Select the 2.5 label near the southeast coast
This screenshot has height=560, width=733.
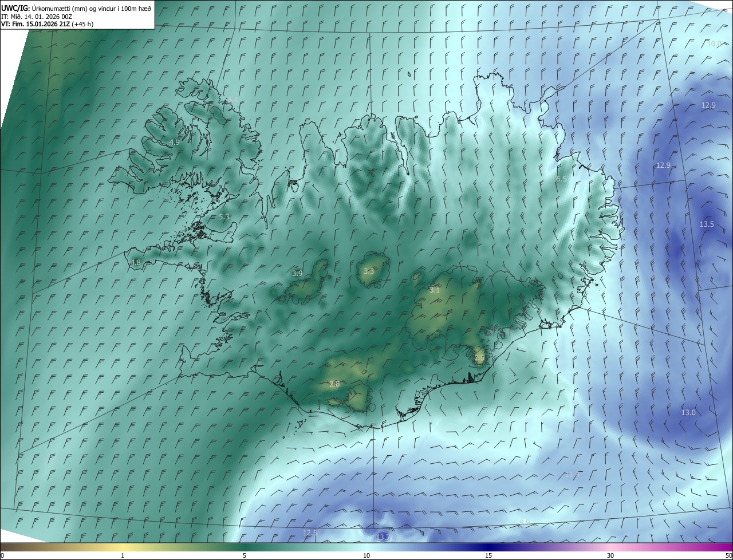[x=479, y=358]
